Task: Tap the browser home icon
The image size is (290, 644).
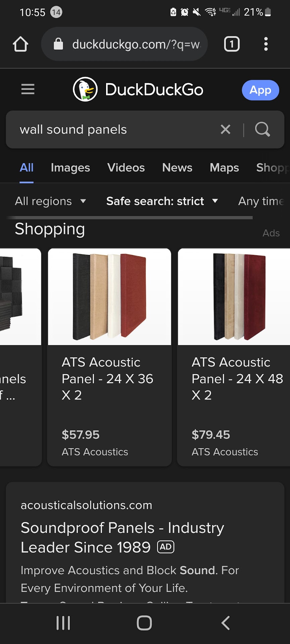Action: 20,44
